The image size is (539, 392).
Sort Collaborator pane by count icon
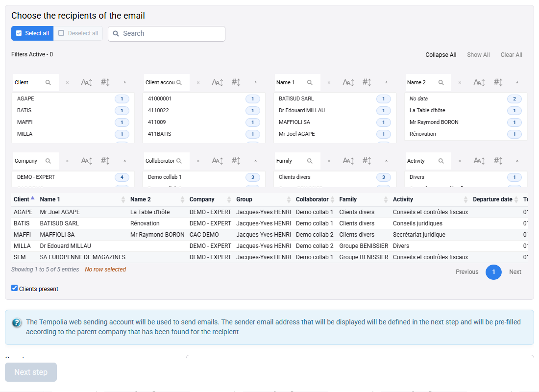point(236,161)
